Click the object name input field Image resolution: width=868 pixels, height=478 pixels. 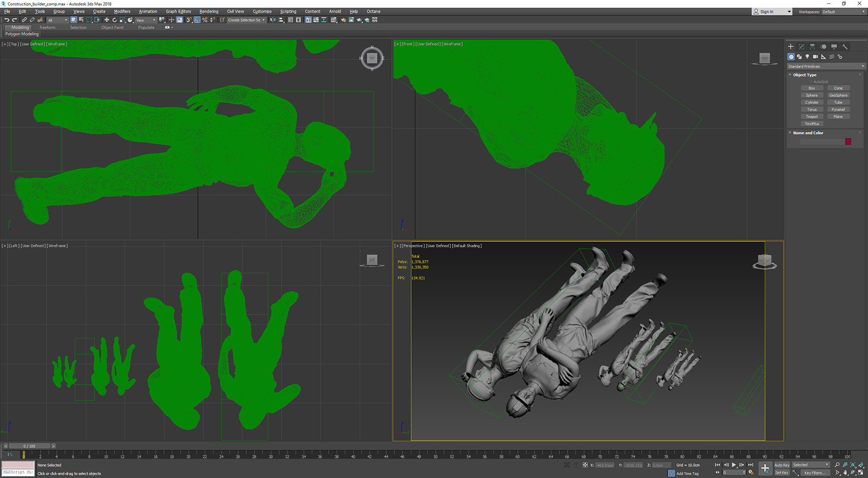[822, 142]
